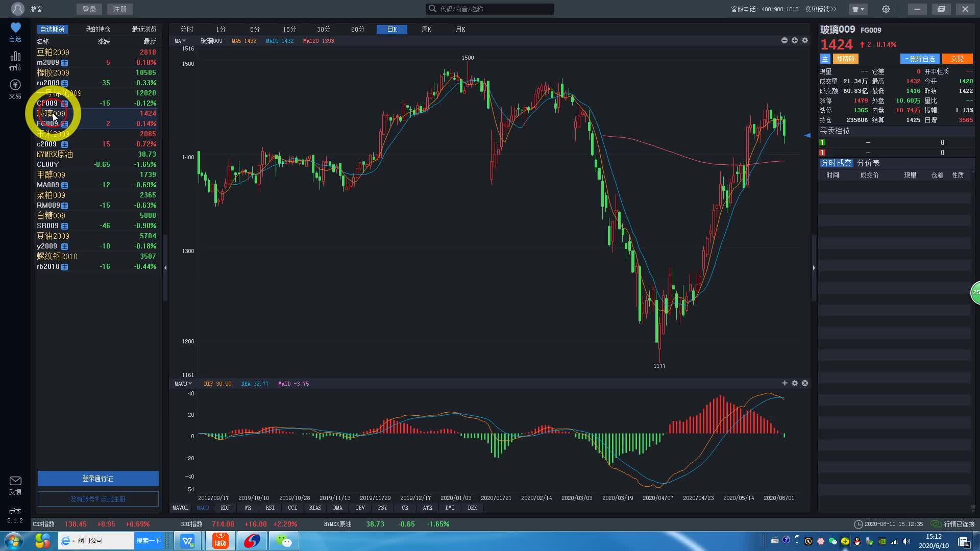Click the 代码/拼音/名称 search field
The height and width of the screenshot is (551, 980).
tap(490, 9)
